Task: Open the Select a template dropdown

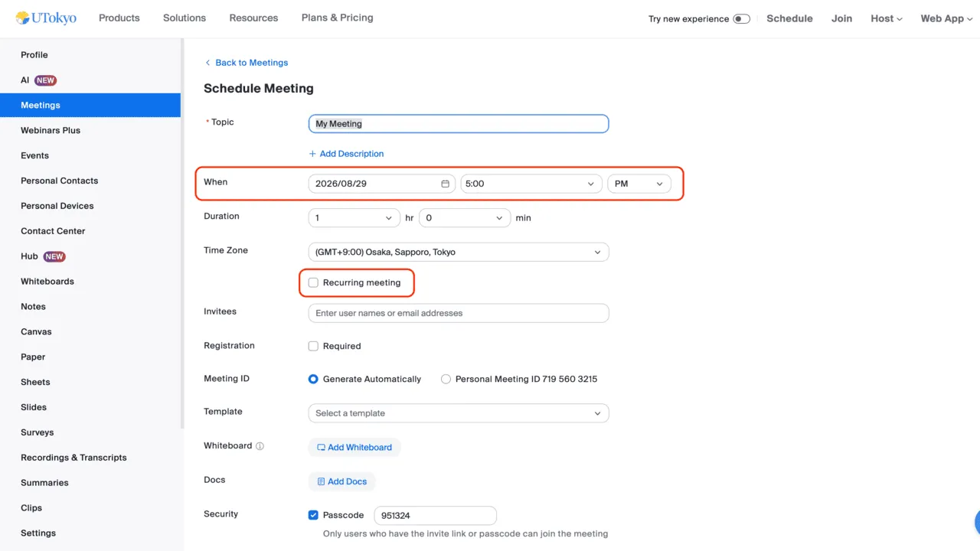Action: pyautogui.click(x=459, y=413)
